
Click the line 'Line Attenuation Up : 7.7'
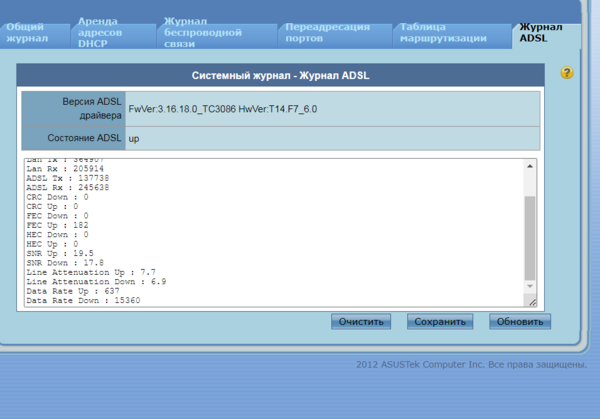tap(91, 272)
